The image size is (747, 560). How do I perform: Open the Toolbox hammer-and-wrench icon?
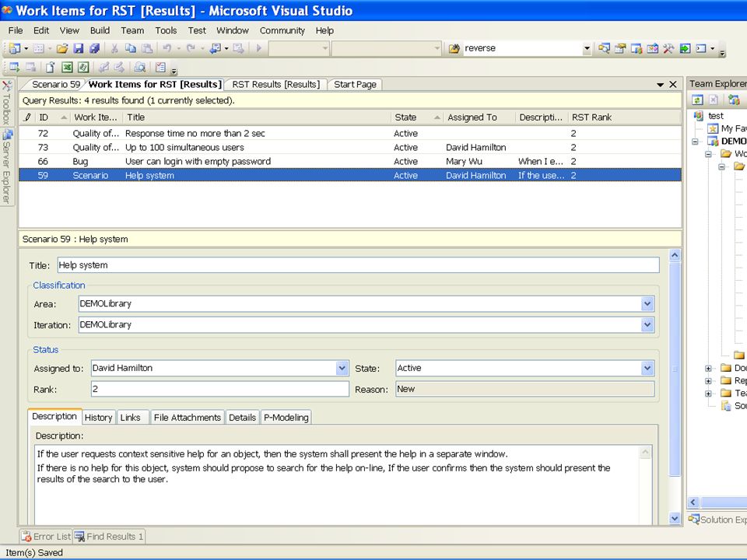(x=668, y=48)
